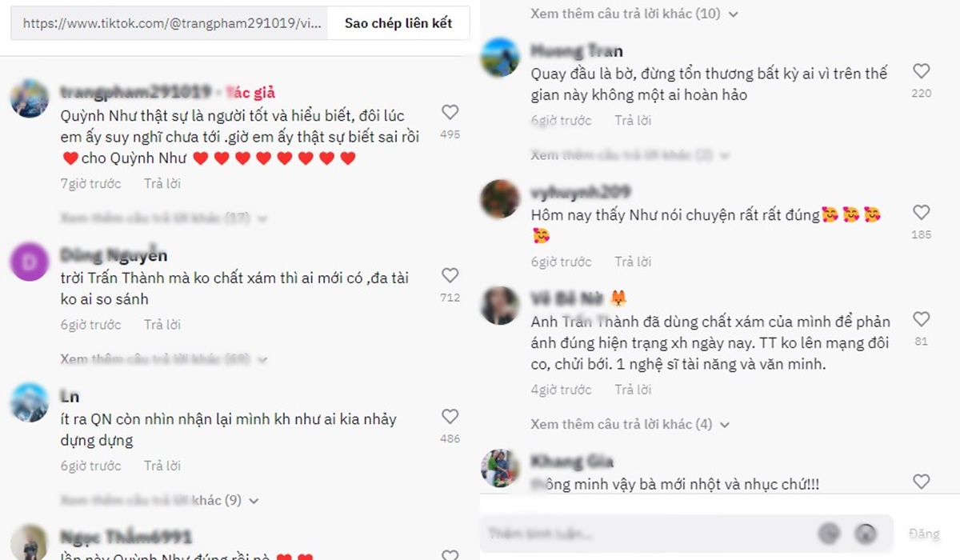Viewport: 960px width, 560px height.
Task: Expand 69 more replies under Dũng Nguyễn
Action: pos(163,359)
